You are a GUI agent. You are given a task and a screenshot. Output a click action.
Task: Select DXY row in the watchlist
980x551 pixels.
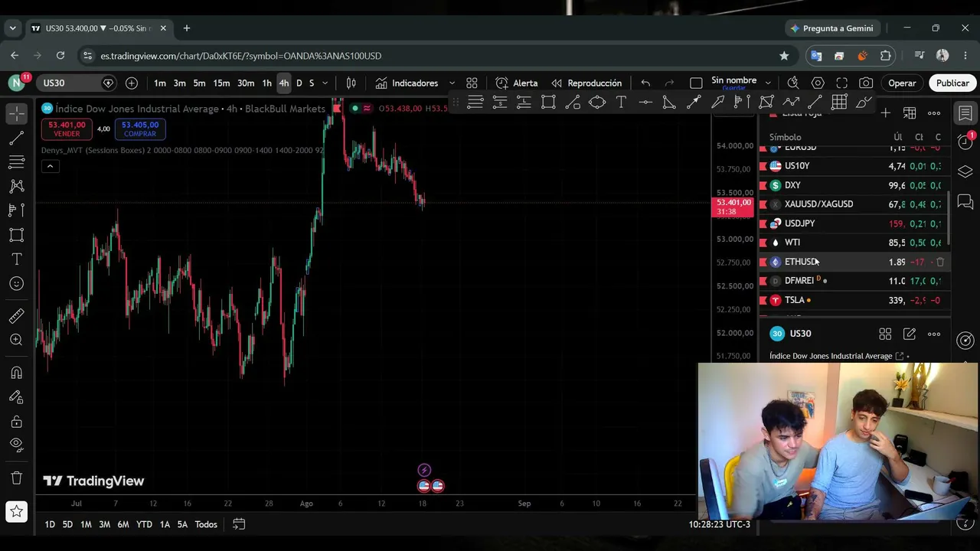click(x=854, y=185)
